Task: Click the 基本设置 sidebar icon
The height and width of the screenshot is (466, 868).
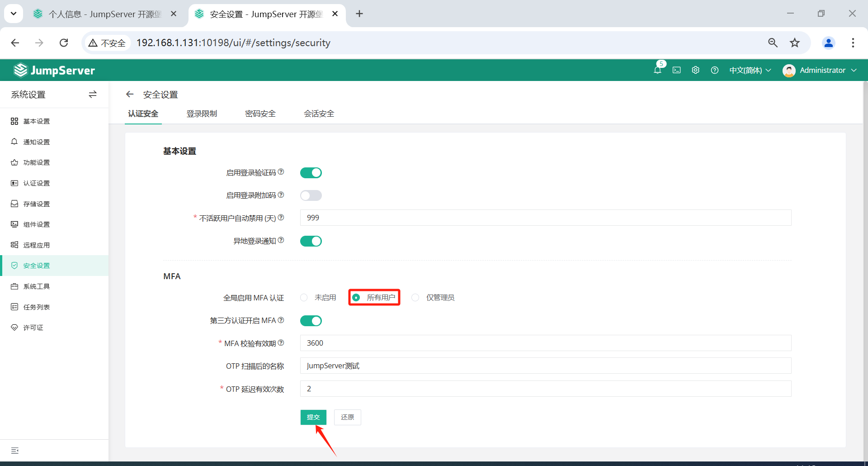Action: pos(14,121)
